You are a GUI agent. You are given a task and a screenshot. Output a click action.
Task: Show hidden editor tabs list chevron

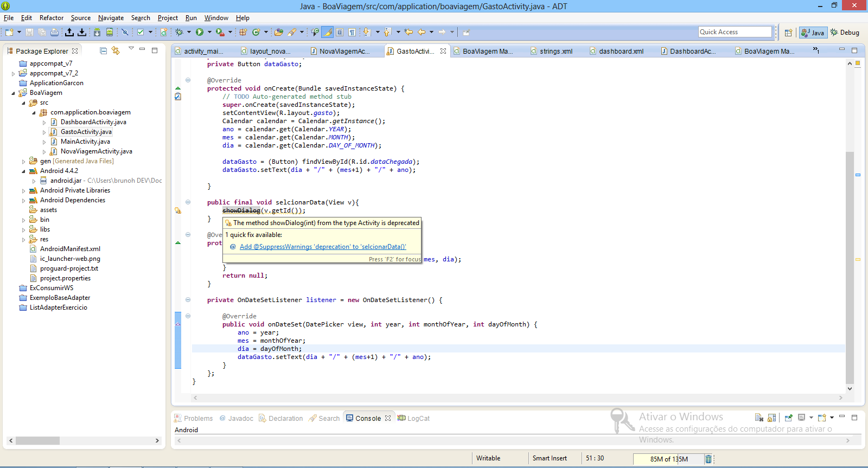[815, 50]
